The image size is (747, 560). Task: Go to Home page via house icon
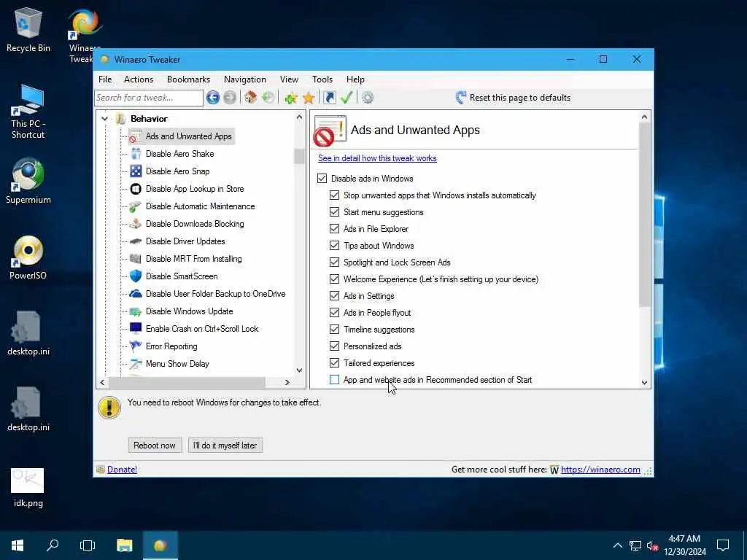click(251, 98)
